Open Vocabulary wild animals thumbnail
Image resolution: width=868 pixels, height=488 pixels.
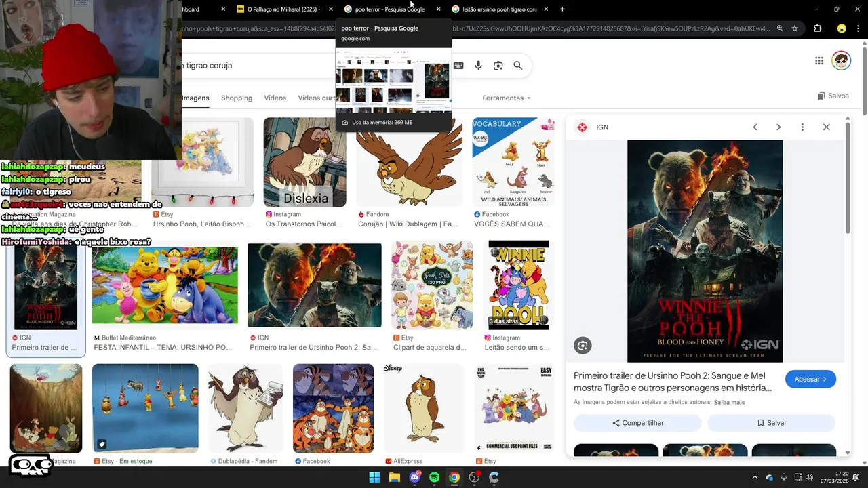pyautogui.click(x=513, y=162)
